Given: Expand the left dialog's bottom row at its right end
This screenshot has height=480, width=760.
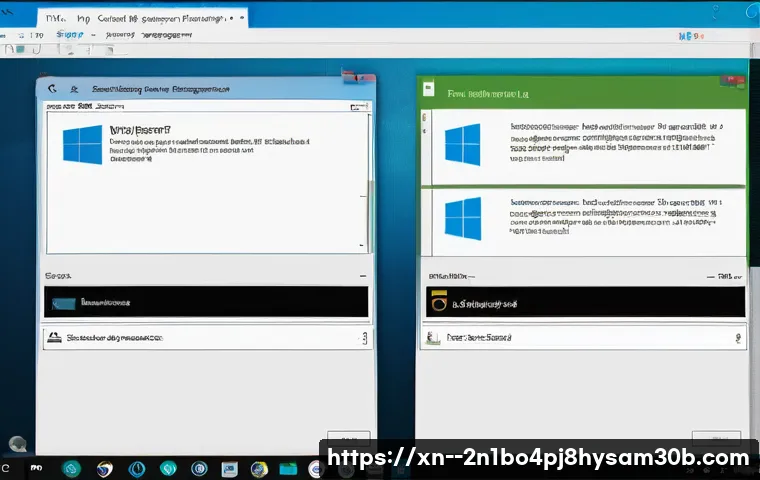Looking at the screenshot, I should [363, 339].
